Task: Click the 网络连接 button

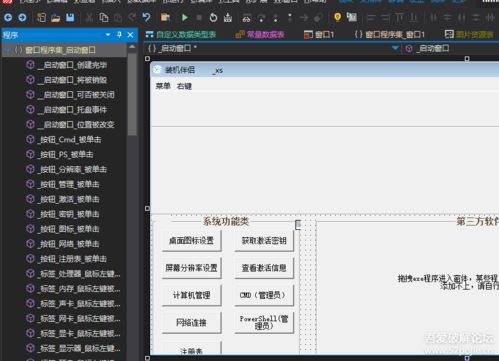Action: click(x=191, y=323)
